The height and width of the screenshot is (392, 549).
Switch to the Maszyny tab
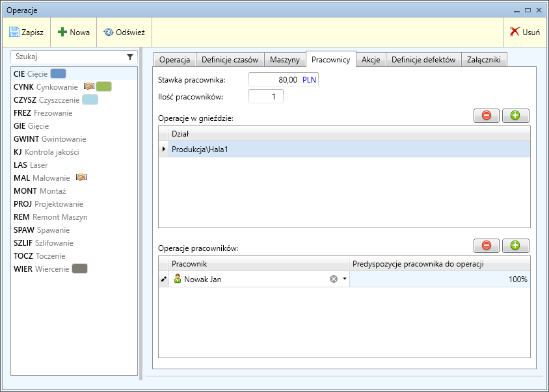tap(285, 60)
